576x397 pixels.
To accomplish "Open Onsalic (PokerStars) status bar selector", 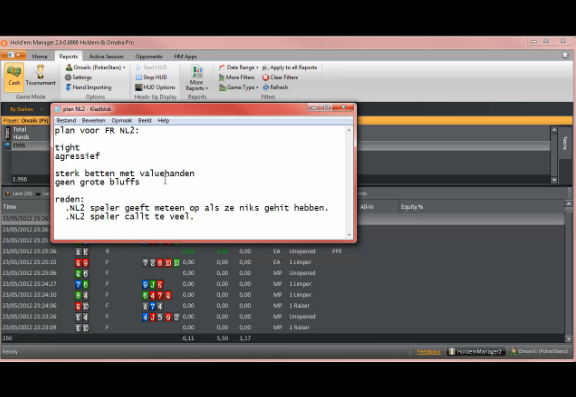I will pyautogui.click(x=540, y=351).
